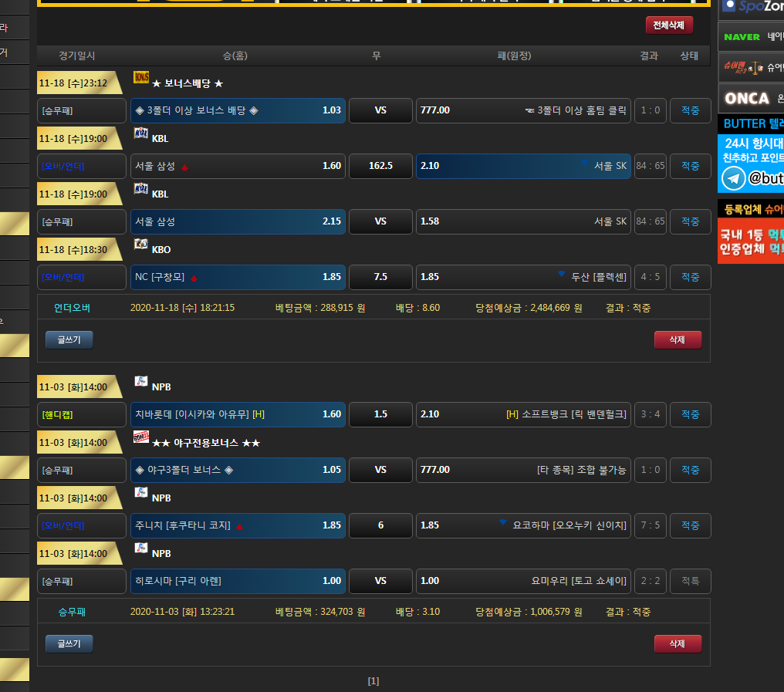Click the 162.5 over/under line cell
784x692 pixels.
point(380,166)
